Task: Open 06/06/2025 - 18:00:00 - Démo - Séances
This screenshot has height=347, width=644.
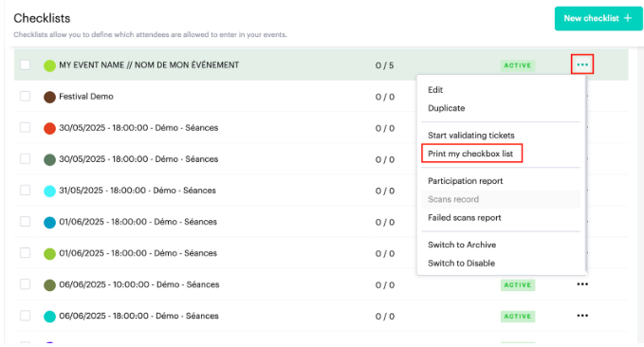Action: 138,316
